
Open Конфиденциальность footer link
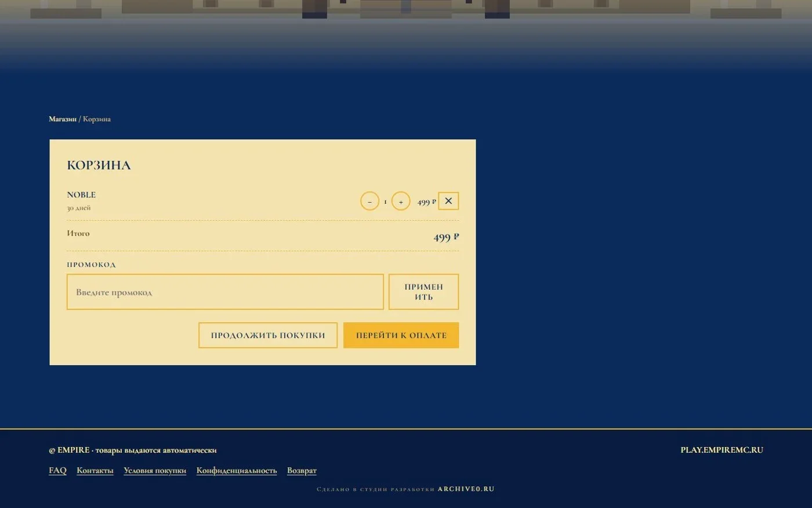click(x=237, y=470)
